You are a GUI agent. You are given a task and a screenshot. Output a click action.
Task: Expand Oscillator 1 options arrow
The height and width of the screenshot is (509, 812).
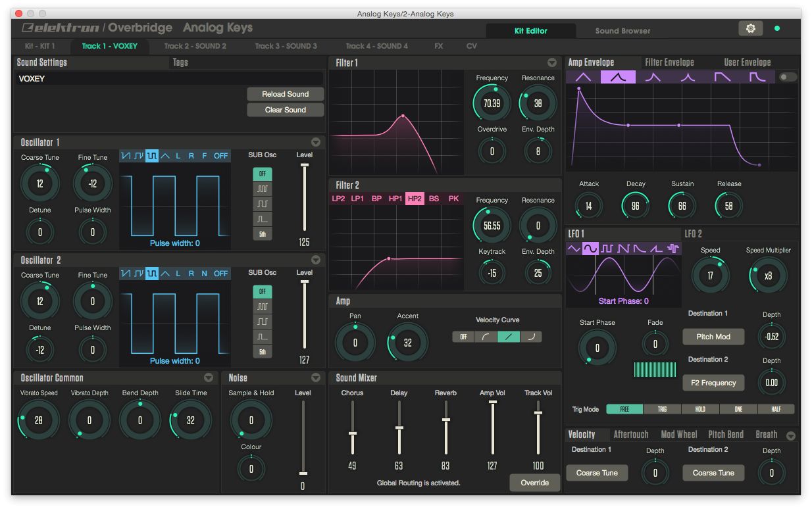pyautogui.click(x=316, y=142)
